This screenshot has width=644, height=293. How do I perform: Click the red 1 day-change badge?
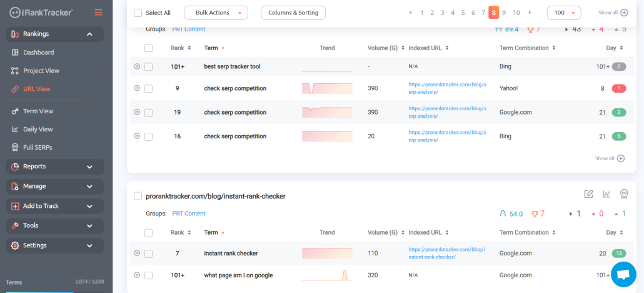click(619, 88)
